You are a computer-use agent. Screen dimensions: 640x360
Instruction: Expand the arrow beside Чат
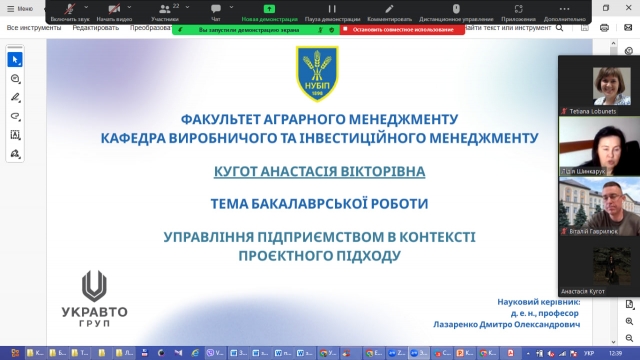point(231,7)
